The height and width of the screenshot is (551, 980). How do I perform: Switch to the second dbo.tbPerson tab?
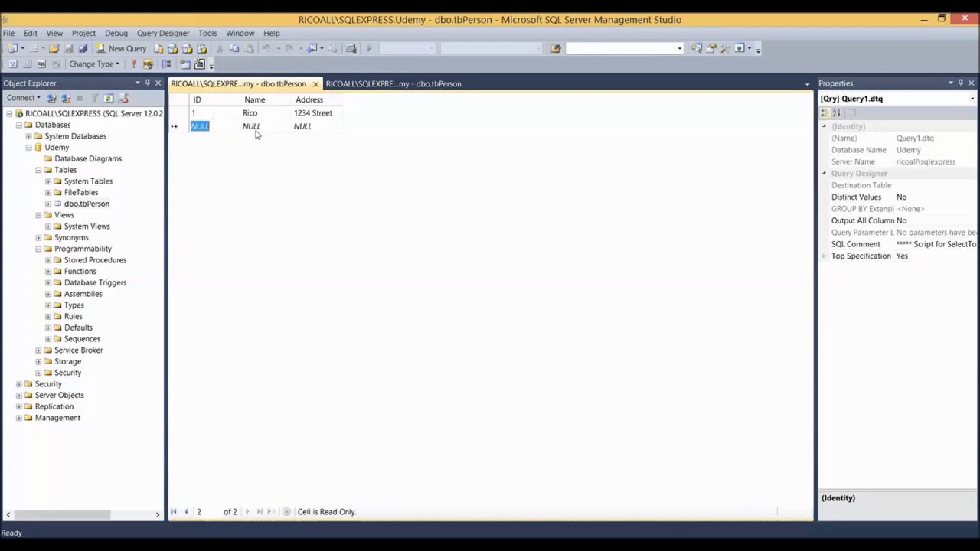click(394, 83)
